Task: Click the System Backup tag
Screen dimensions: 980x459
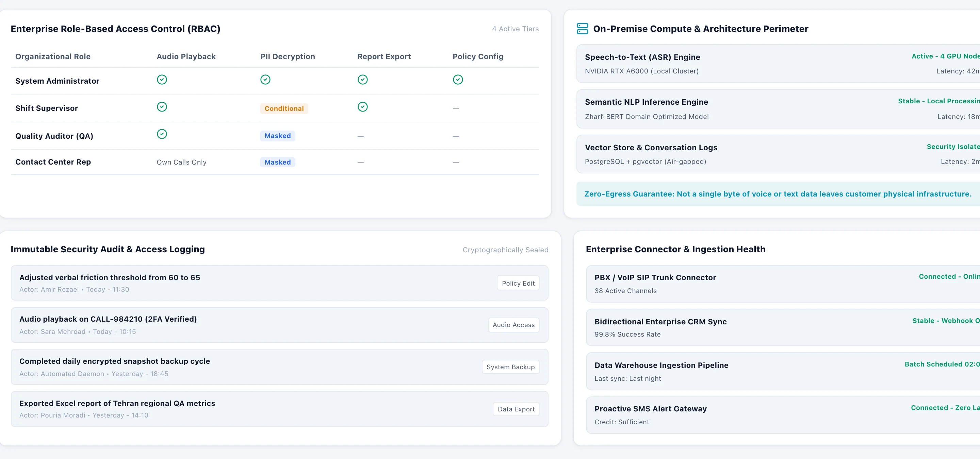Action: (x=510, y=367)
